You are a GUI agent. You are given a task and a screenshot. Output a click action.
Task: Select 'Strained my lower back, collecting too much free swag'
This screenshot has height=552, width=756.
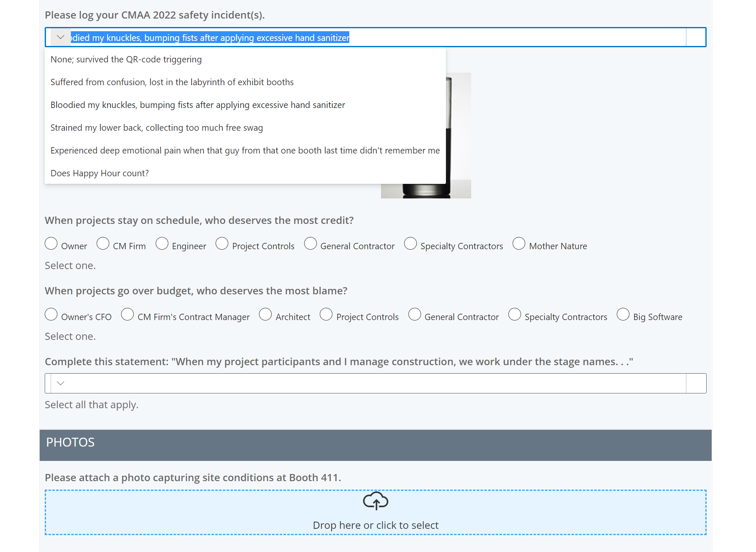(x=157, y=127)
